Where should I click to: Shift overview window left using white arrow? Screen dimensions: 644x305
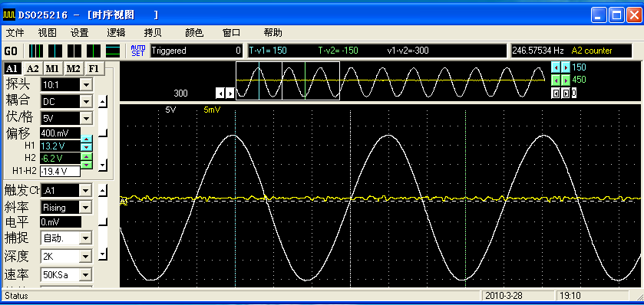point(220,93)
